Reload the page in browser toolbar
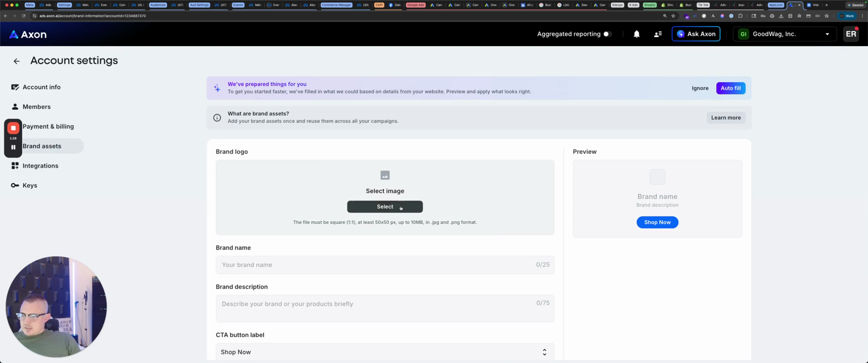This screenshot has height=363, width=868. pos(24,16)
